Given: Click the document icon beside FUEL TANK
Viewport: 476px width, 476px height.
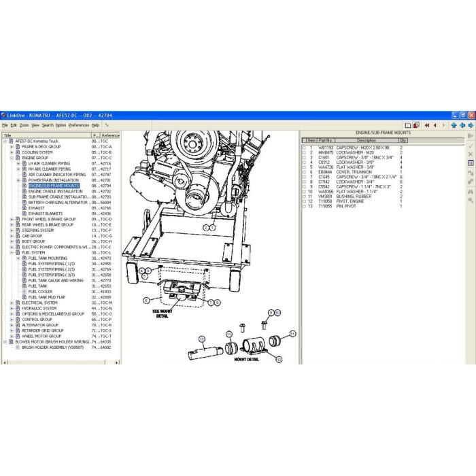Looking at the screenshot, I should point(24,286).
